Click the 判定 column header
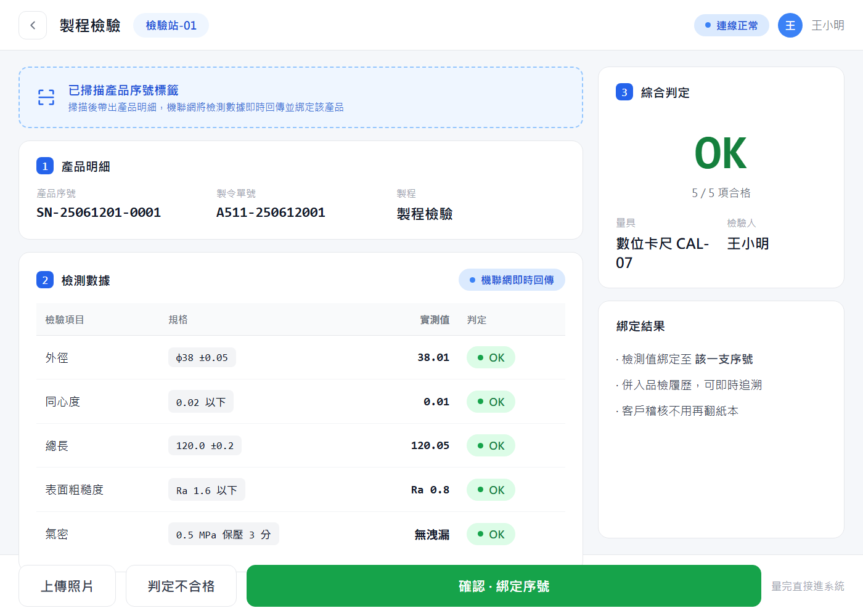Viewport: 863px width, 616px height. coord(476,320)
